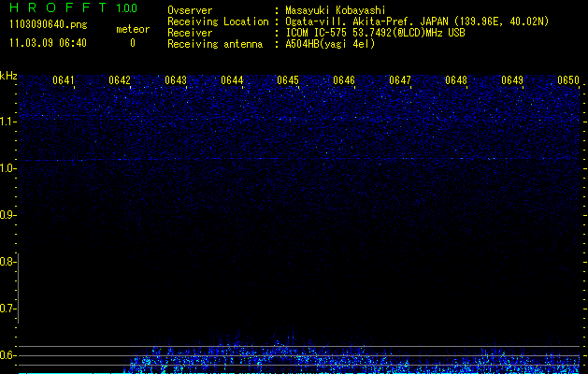
Task: Click the Receiving antenna field label
Action: [215, 44]
